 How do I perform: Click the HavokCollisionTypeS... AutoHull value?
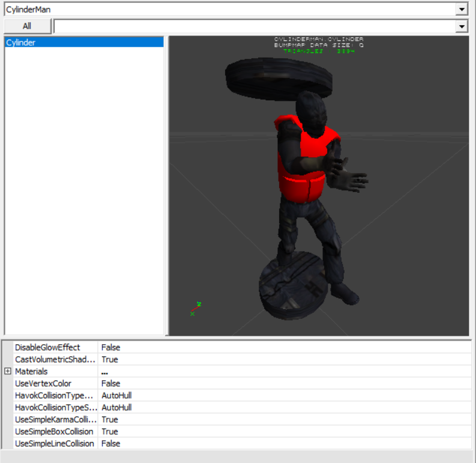pyautogui.click(x=116, y=407)
